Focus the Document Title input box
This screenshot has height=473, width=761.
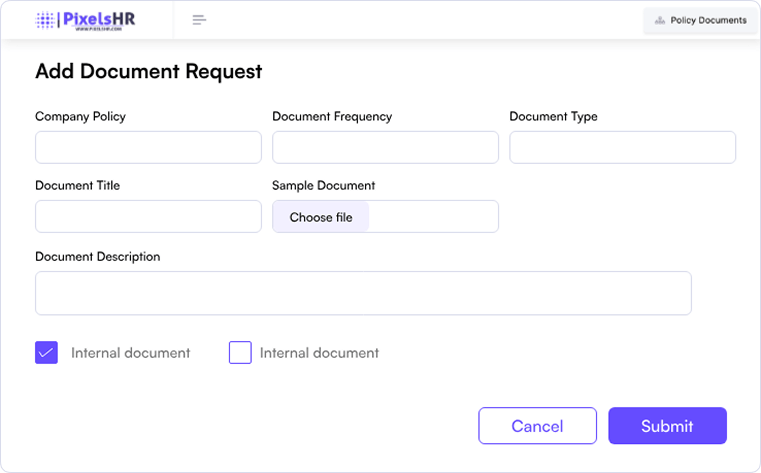pyautogui.click(x=148, y=216)
